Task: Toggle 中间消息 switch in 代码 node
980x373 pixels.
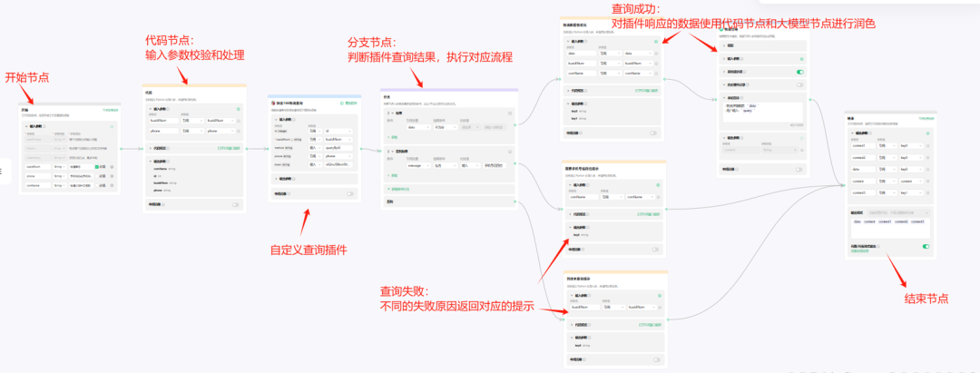Action: point(236,204)
